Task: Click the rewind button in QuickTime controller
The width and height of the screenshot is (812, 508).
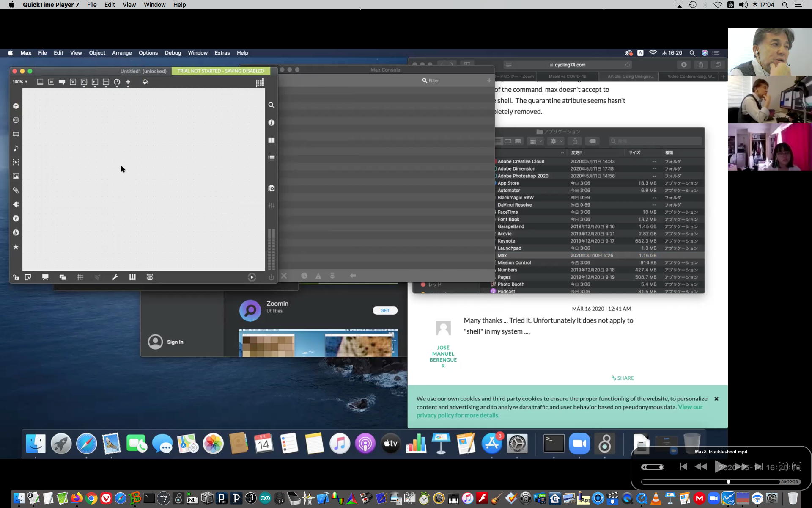Action: tap(701, 467)
